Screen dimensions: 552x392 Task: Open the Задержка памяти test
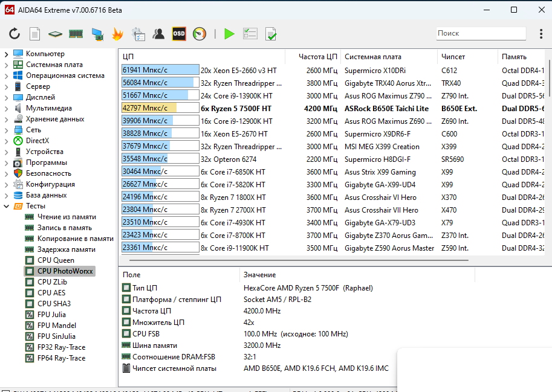[66, 249]
